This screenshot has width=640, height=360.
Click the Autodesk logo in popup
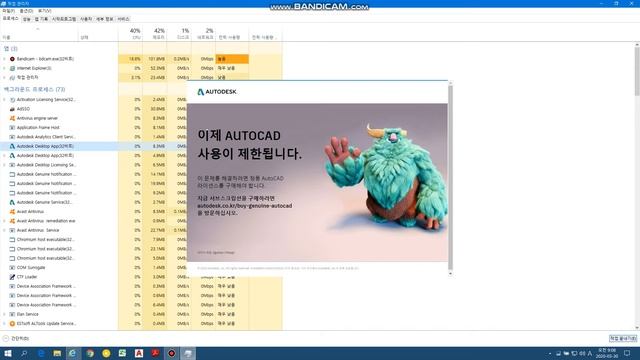pos(217,92)
